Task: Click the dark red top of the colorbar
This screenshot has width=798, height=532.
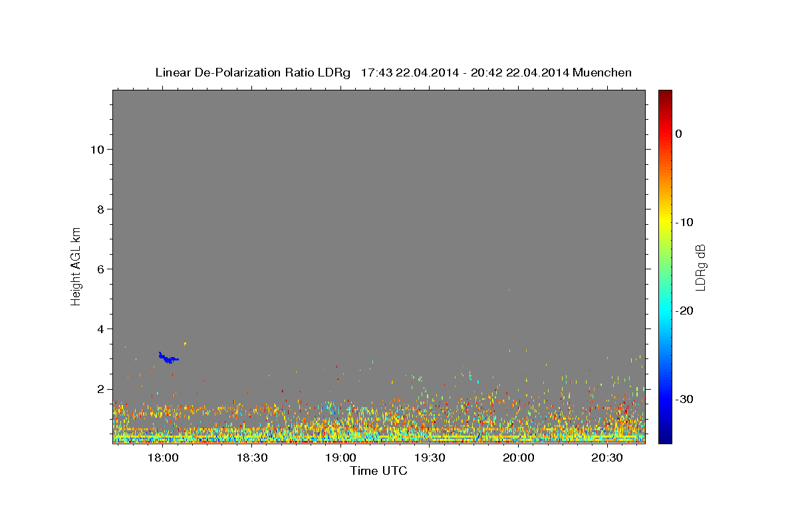Action: [665, 94]
